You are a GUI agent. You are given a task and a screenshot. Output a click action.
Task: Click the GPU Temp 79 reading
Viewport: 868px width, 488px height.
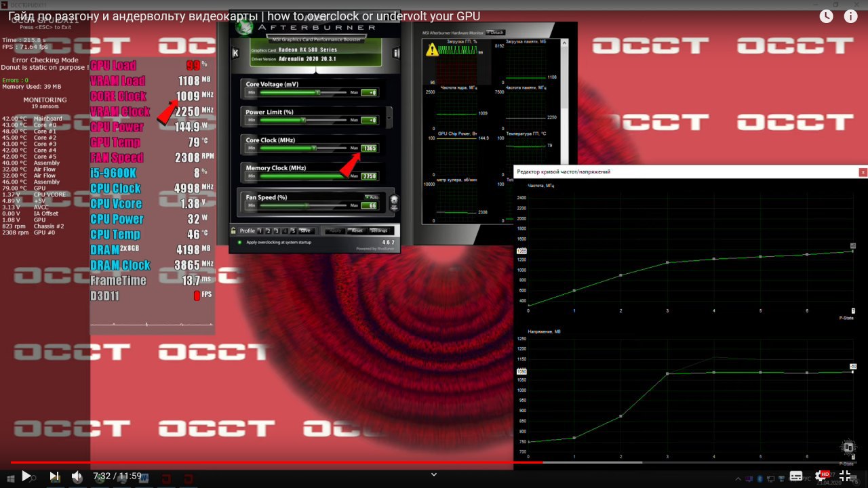[198, 142]
